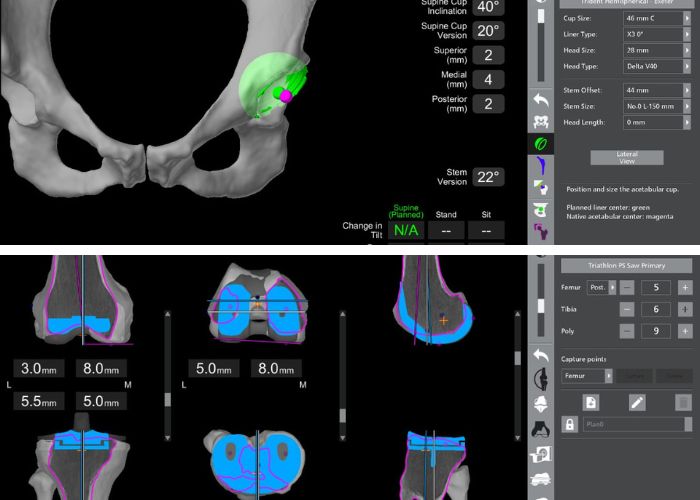700x500 pixels.
Task: Increase the Femur value with plus button
Action: pos(685,287)
